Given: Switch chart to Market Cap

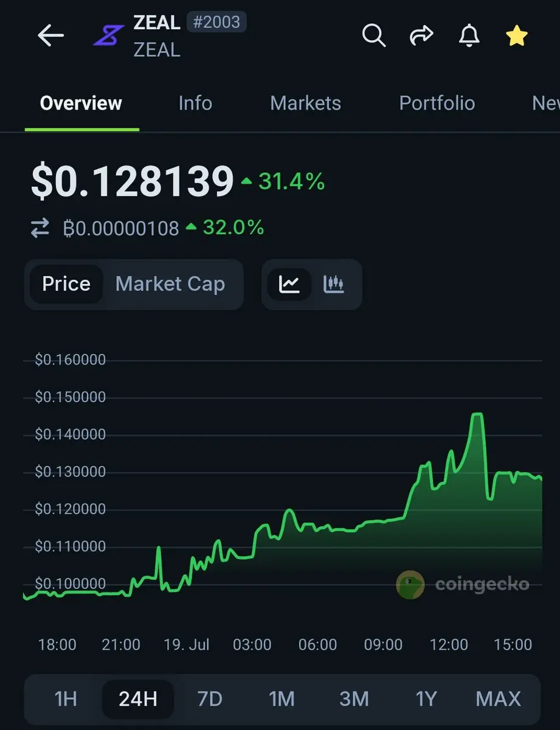Looking at the screenshot, I should coord(170,284).
